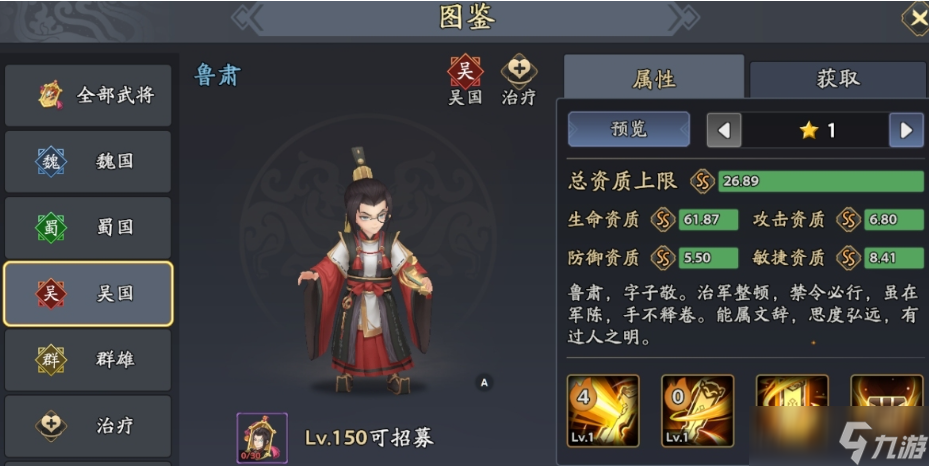The height and width of the screenshot is (466, 929).
Task: Filter heroes by 蜀国
Action: point(88,227)
